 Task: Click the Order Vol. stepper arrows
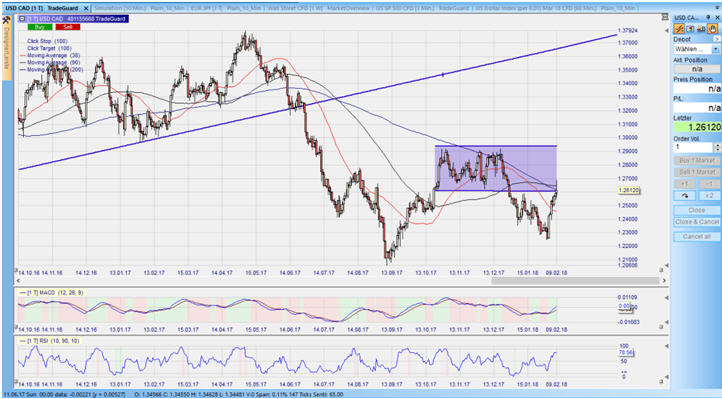point(716,147)
